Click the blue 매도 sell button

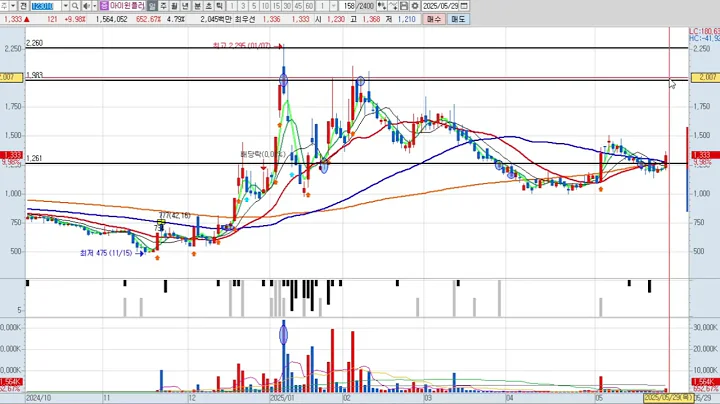click(x=458, y=19)
